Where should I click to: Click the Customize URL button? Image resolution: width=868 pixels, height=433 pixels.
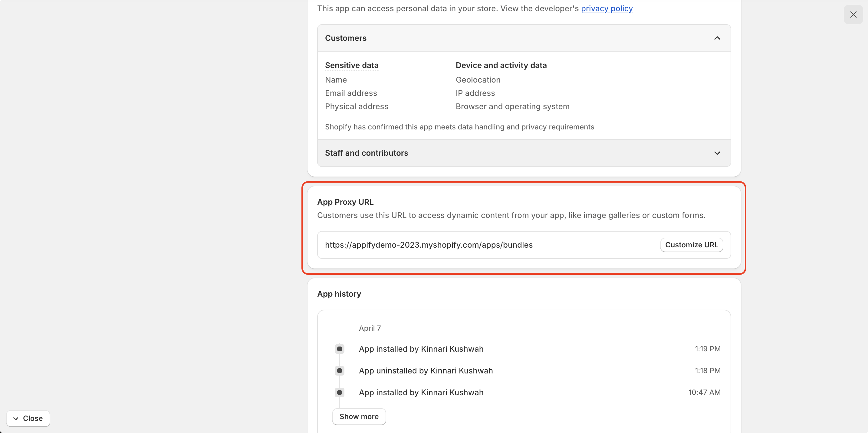pos(691,245)
